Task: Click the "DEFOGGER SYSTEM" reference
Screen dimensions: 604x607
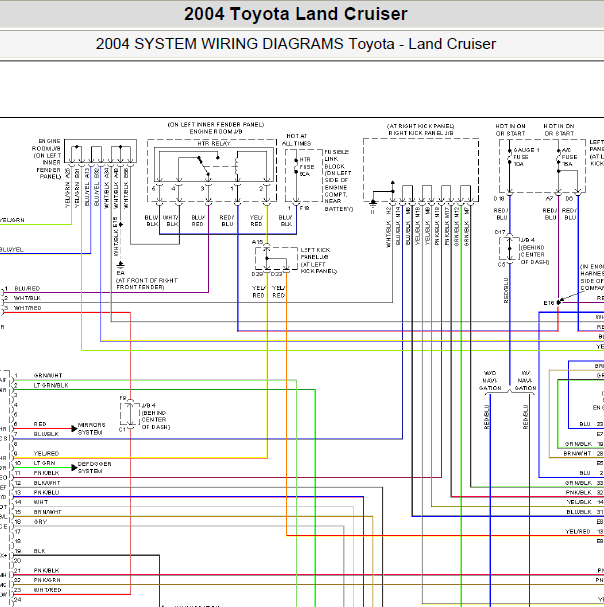Action: tap(94, 467)
